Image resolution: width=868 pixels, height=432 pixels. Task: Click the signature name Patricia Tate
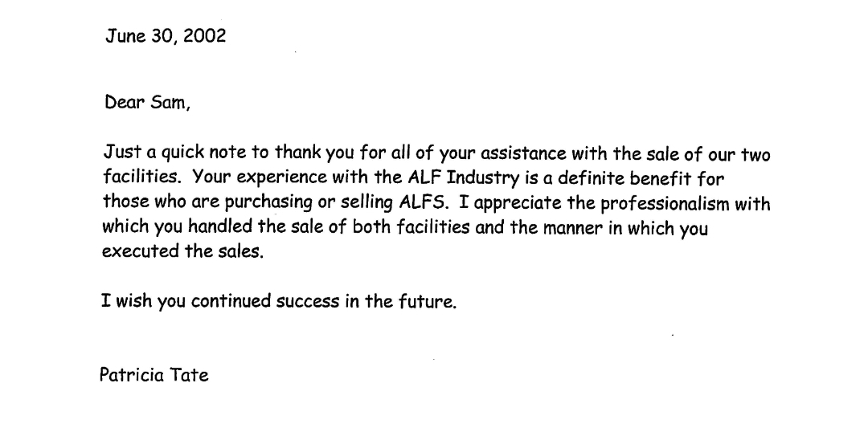[x=154, y=376]
